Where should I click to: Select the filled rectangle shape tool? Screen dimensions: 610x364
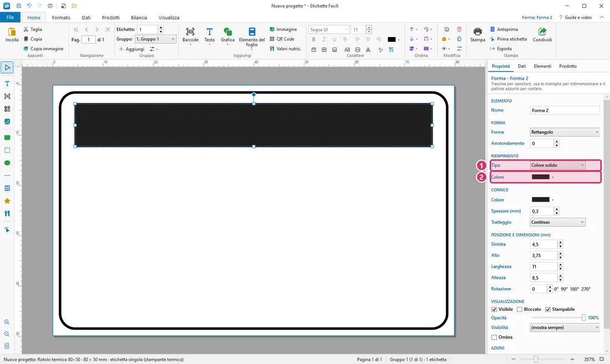[x=7, y=137]
